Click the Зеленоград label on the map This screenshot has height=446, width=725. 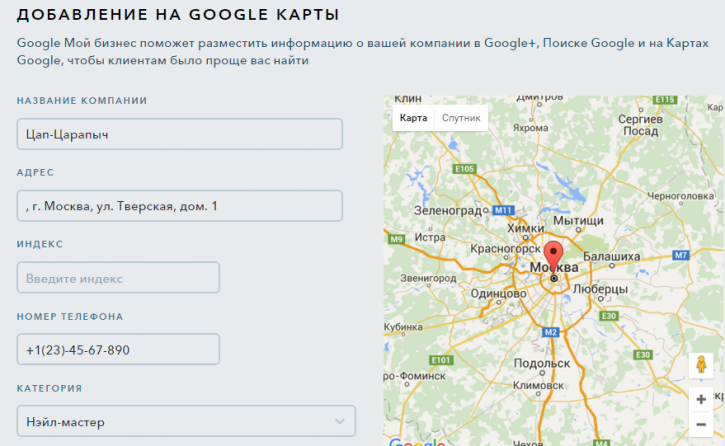[x=448, y=211]
